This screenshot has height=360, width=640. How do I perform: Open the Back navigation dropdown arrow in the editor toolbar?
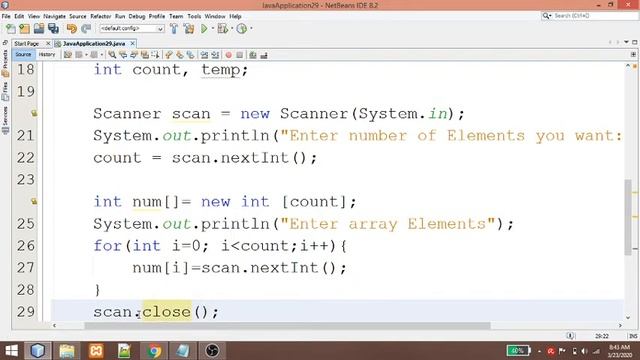pyautogui.click(x=86, y=55)
